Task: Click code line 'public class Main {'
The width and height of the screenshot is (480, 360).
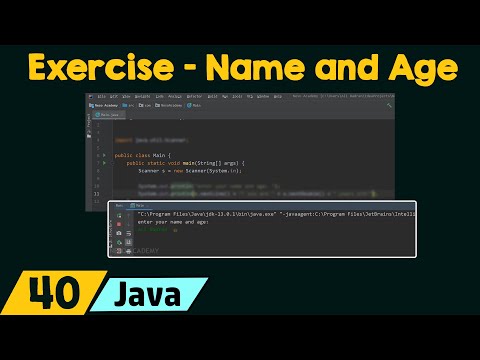Action: click(143, 155)
